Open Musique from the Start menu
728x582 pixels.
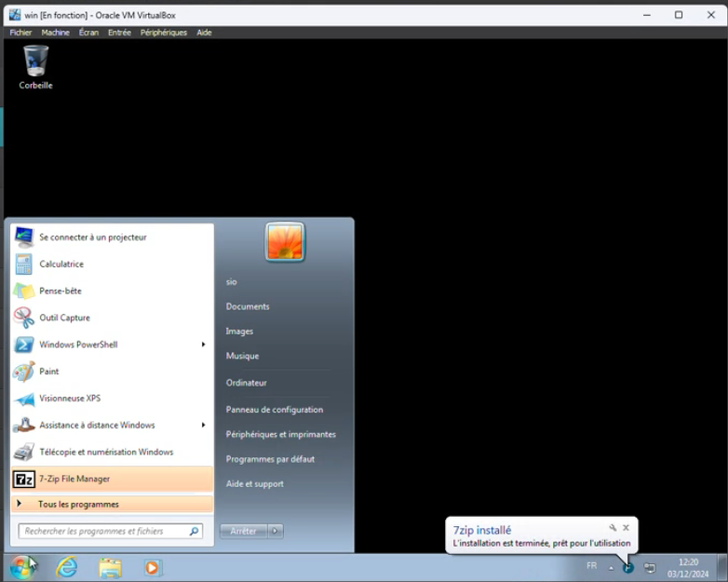point(242,356)
